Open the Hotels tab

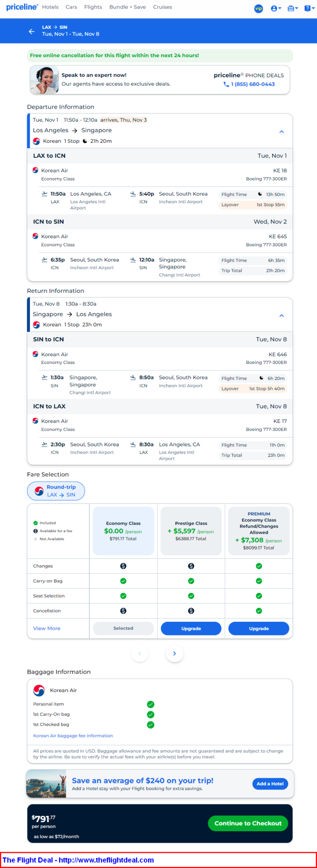pos(50,7)
